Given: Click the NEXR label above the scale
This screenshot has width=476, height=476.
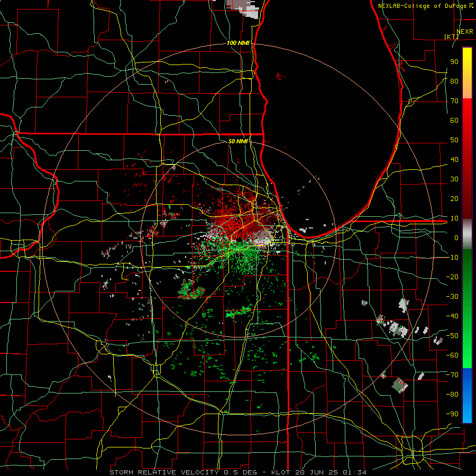Looking at the screenshot, I should click(464, 32).
